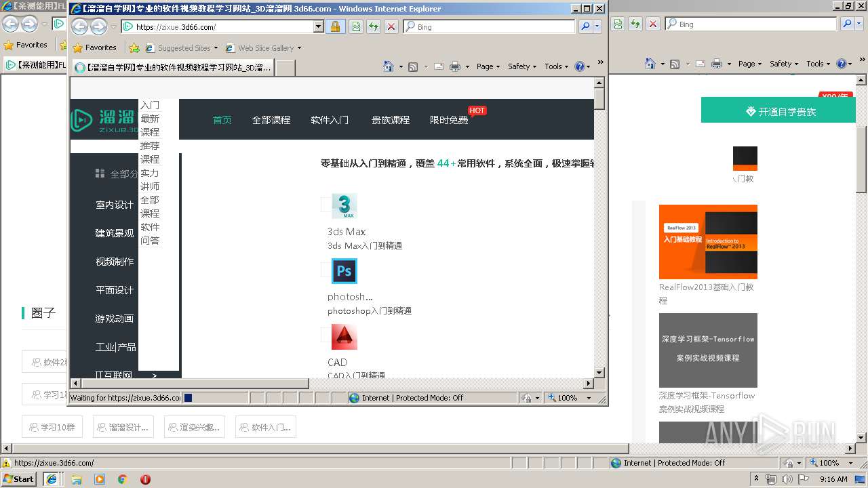The width and height of the screenshot is (868, 488).
Task: Stop loading in the background IE window
Action: 653,24
